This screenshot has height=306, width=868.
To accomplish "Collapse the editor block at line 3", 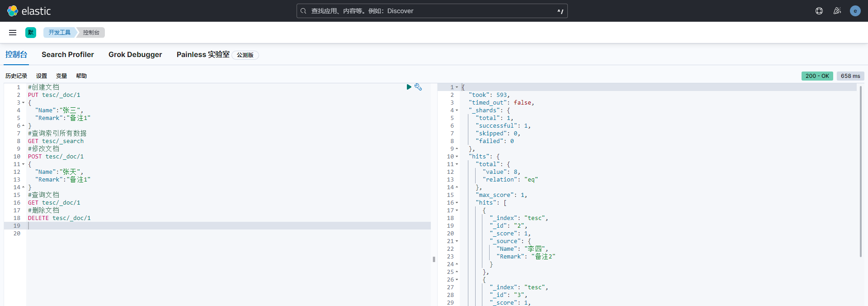I will [24, 103].
